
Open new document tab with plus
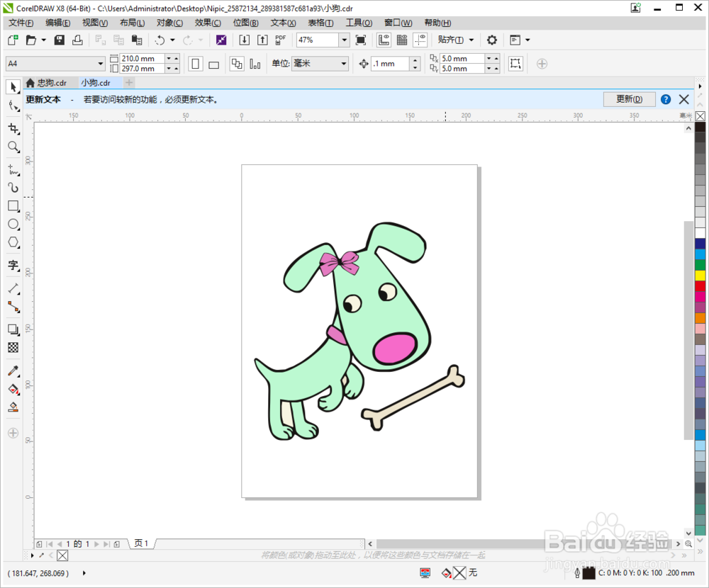(x=129, y=83)
